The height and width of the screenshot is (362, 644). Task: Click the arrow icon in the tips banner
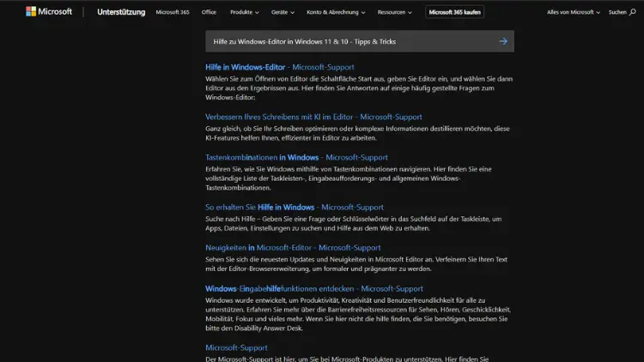tap(503, 41)
